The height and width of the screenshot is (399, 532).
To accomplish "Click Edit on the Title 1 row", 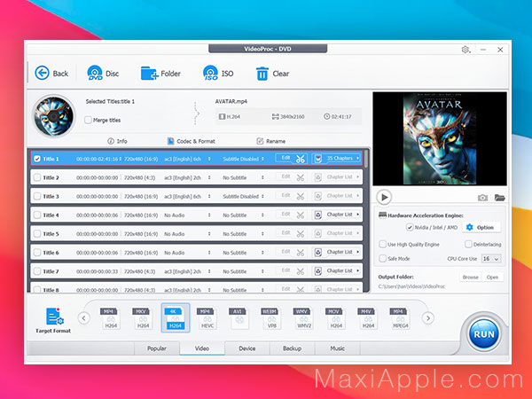I will click(286, 158).
